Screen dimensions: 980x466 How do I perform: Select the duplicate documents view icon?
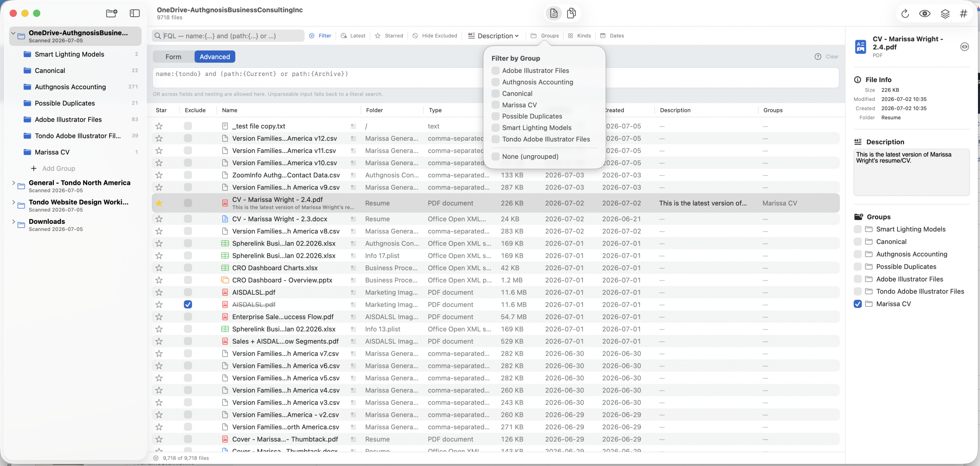(571, 13)
